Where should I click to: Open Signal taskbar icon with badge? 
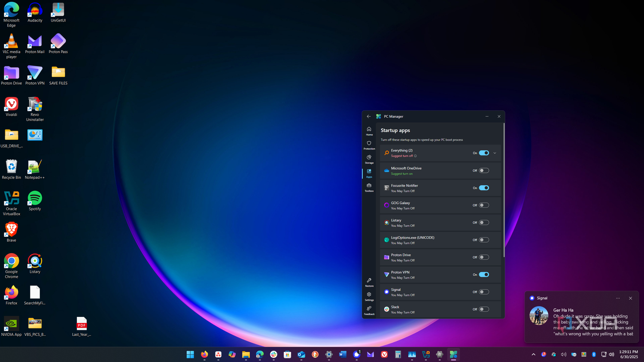point(356,354)
